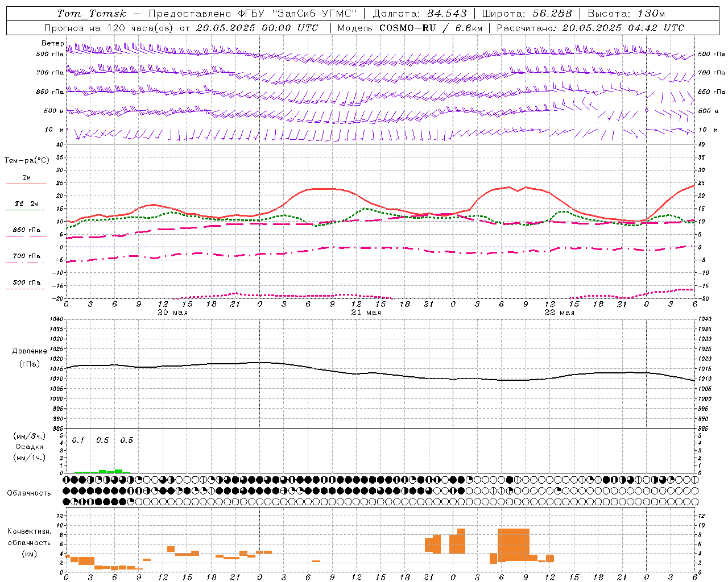Click the dashed legend line under 850 гПа
The image size is (728, 582).
click(26, 236)
